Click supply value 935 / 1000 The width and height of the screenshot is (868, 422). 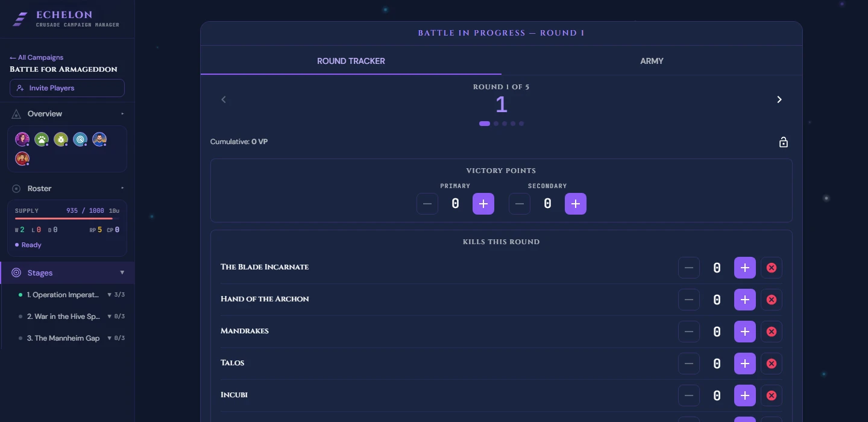click(x=85, y=211)
